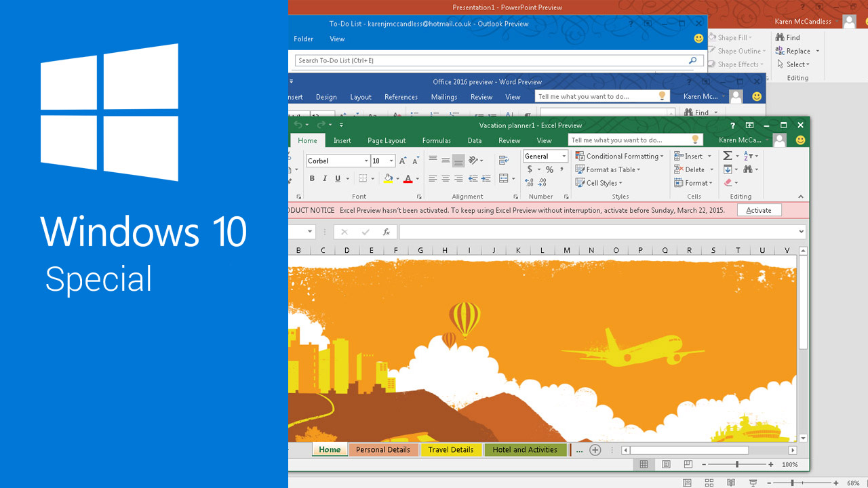Adjust the Excel zoom slider handle
Viewport: 868px width, 488px height.
click(x=737, y=464)
